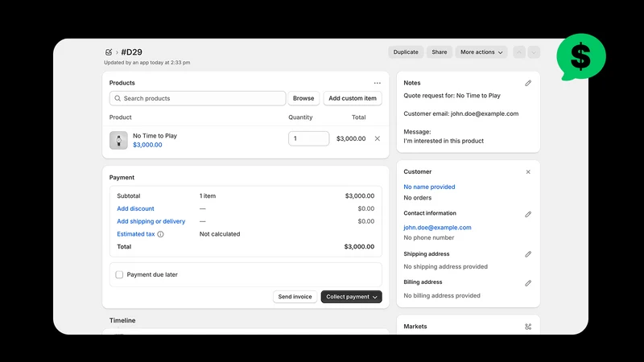Click the search magnifier icon in Products

tap(118, 98)
